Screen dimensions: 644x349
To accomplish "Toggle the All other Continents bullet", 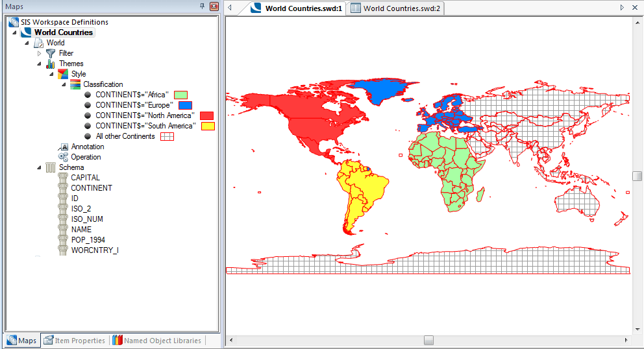I will pyautogui.click(x=88, y=136).
